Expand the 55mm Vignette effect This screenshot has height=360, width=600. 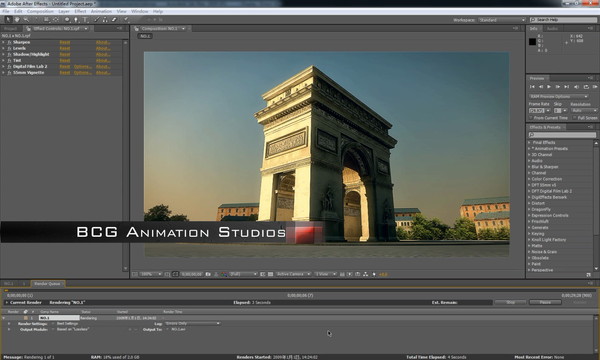(3, 73)
